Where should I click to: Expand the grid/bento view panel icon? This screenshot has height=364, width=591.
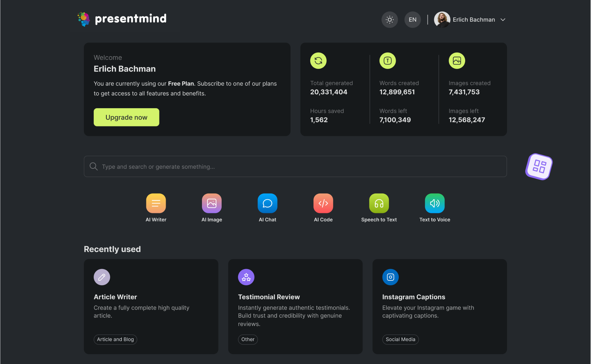coord(540,166)
